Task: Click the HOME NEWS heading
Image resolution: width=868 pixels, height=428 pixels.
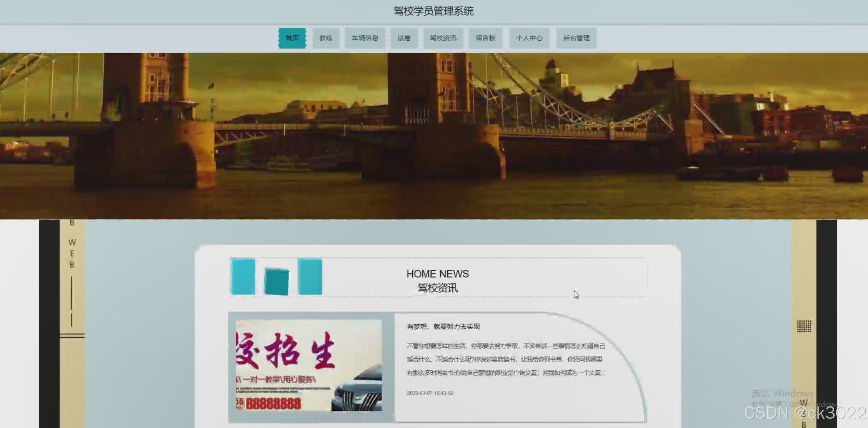Action: (x=437, y=274)
